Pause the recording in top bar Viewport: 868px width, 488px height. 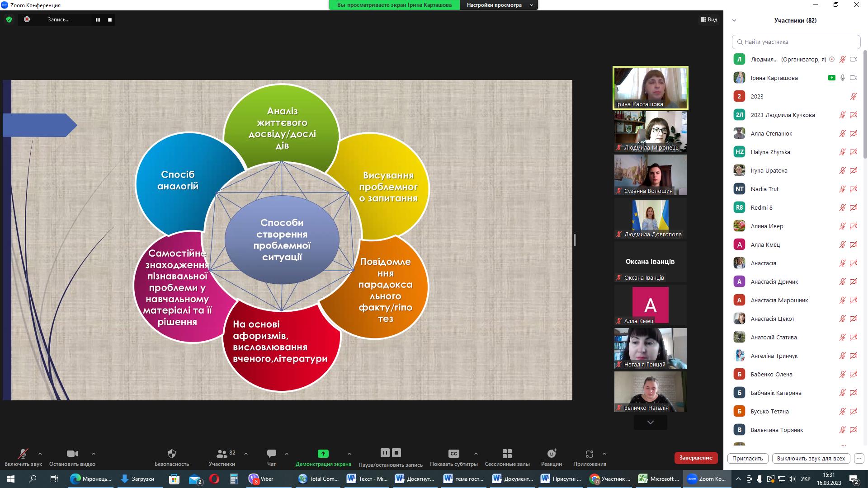coord(98,19)
